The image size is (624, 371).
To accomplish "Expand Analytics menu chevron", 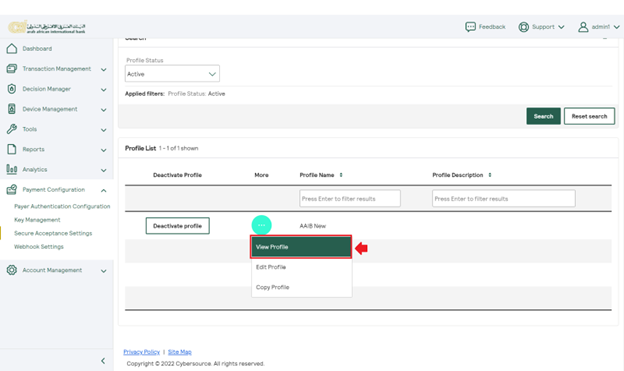I will 103,170.
